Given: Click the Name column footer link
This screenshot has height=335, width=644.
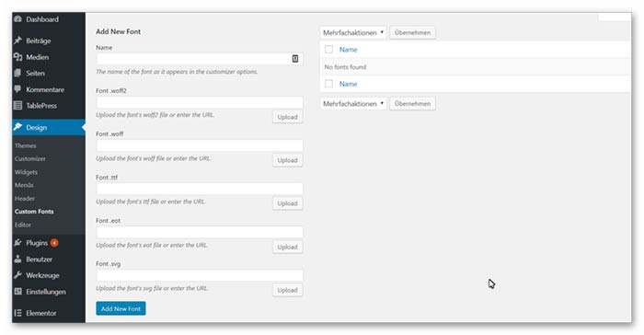Looking at the screenshot, I should (x=348, y=84).
